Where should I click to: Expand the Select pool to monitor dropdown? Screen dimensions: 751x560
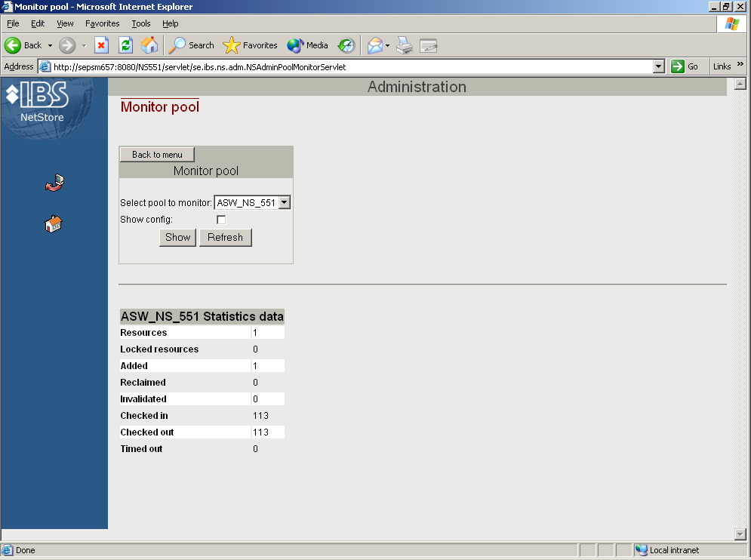point(284,202)
